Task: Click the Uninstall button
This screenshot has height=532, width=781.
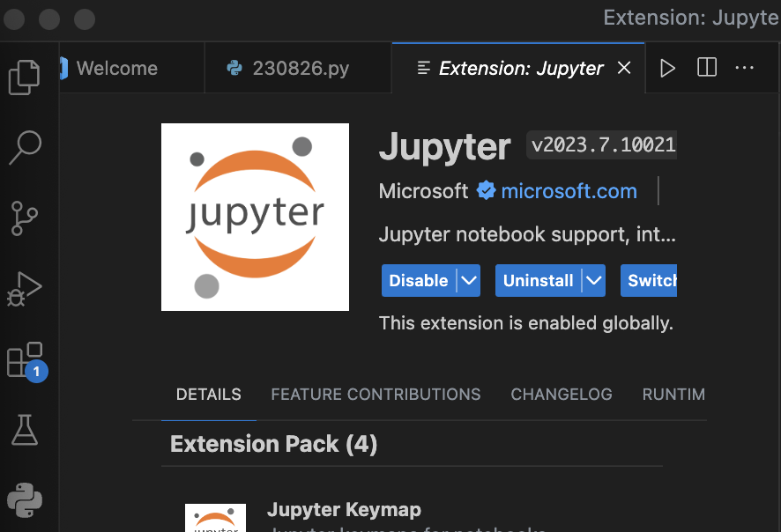Action: coord(538,281)
